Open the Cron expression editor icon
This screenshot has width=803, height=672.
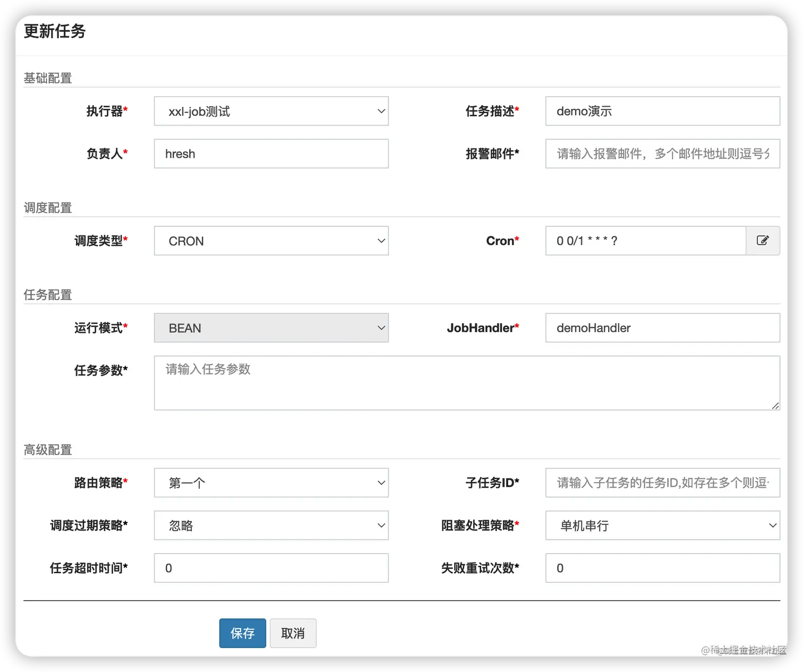(763, 241)
